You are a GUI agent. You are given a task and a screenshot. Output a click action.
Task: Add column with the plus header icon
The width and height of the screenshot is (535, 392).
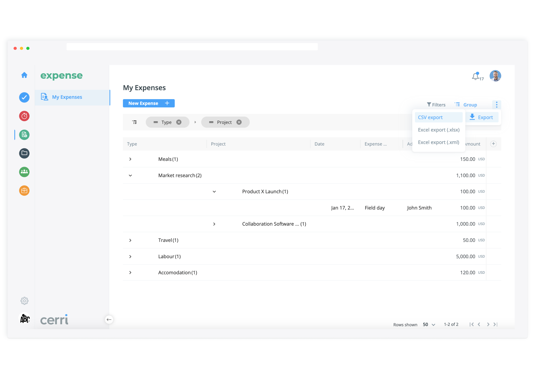click(x=494, y=144)
